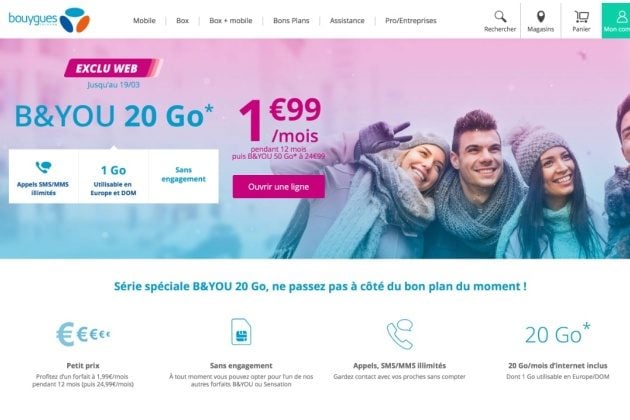Image resolution: width=630 pixels, height=420 pixels.
Task: Click the B&YOU 20 Go banner title
Action: [114, 116]
